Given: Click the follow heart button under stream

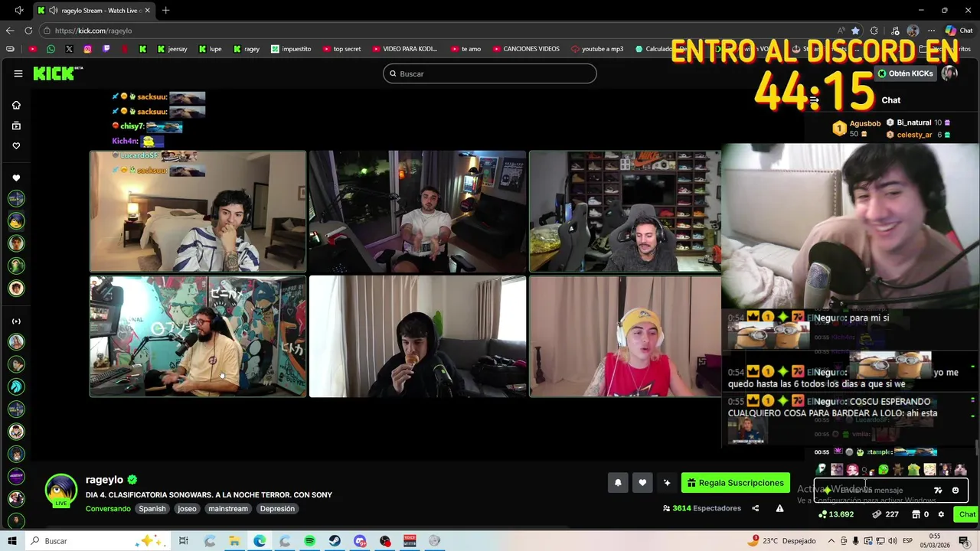Looking at the screenshot, I should [642, 483].
